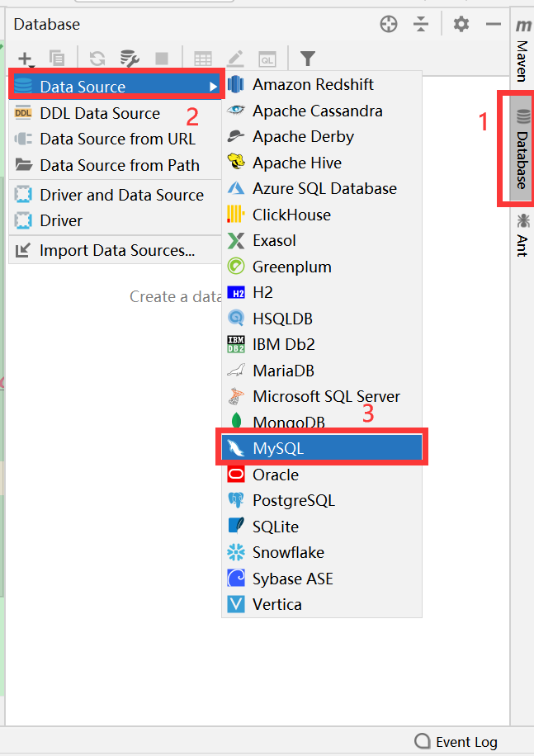Choose Driver and Data Source
534x756 pixels.
(x=115, y=195)
